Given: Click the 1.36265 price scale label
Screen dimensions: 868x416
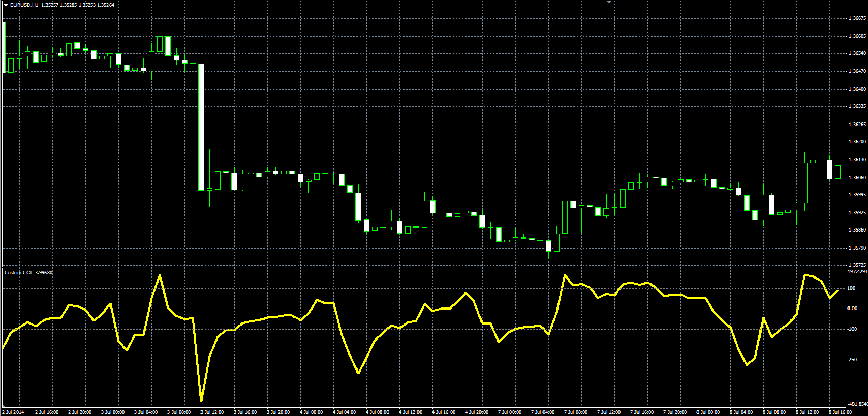Looking at the screenshot, I should point(857,125).
